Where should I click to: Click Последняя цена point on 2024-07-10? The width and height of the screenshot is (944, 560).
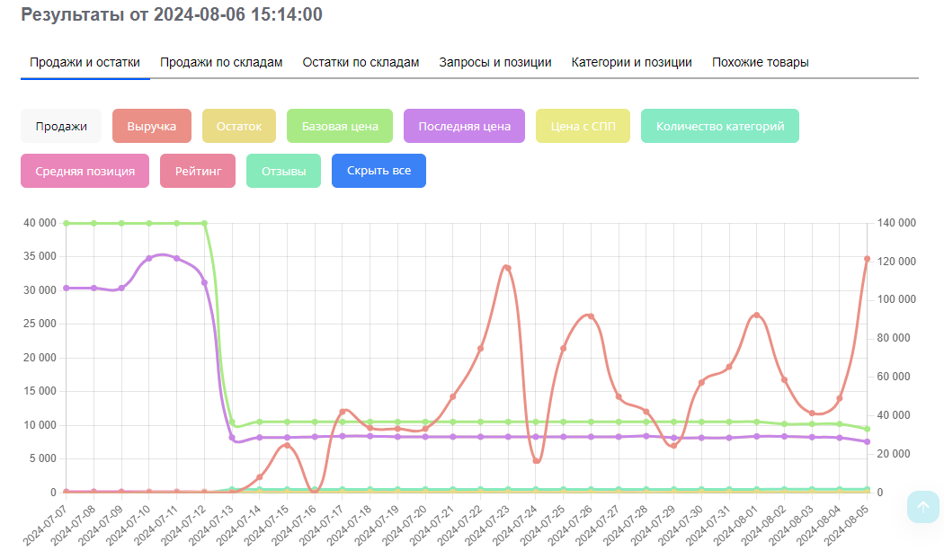click(149, 258)
